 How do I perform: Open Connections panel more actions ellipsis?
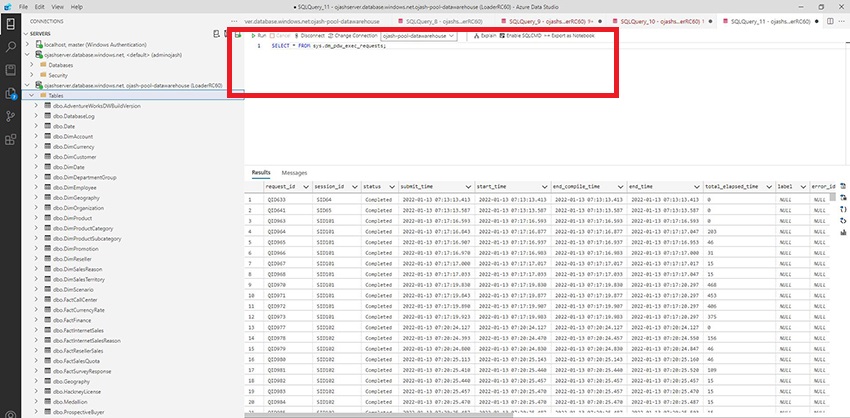point(234,21)
